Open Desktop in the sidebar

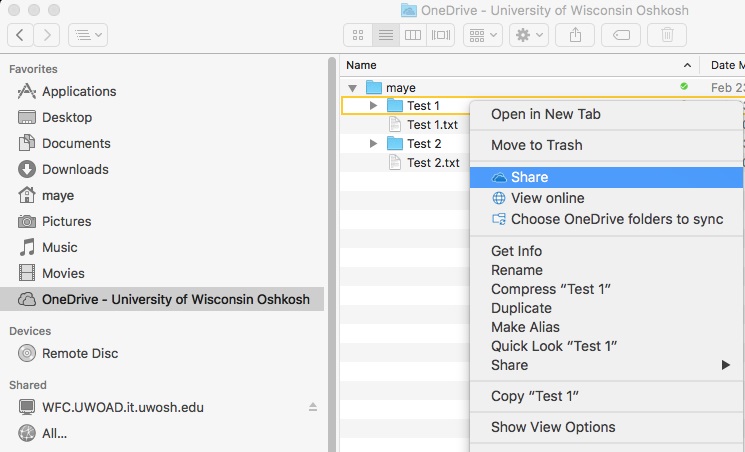pos(55,117)
